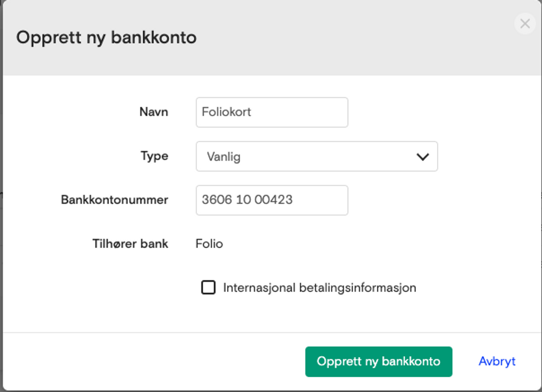The height and width of the screenshot is (392, 542).
Task: Toggle via the Internasjonal betalingsinformasjon label text
Action: pyautogui.click(x=320, y=288)
